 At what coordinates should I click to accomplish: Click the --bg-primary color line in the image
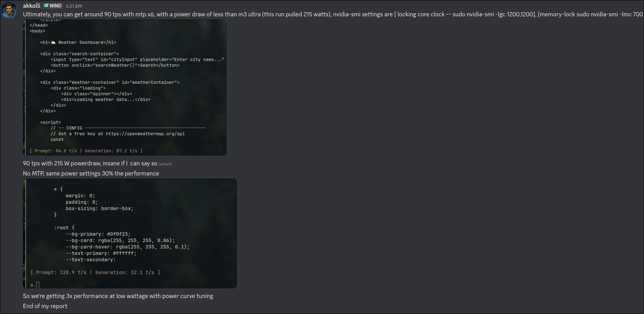tap(98, 234)
